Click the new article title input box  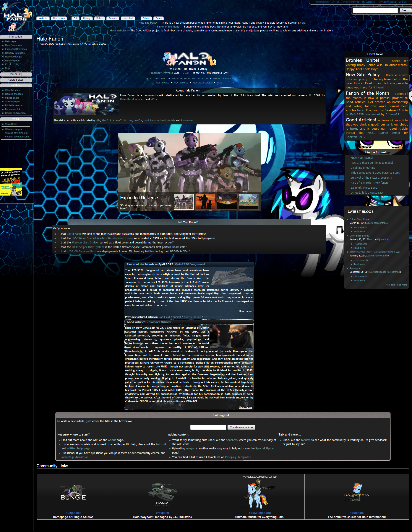pos(208,427)
